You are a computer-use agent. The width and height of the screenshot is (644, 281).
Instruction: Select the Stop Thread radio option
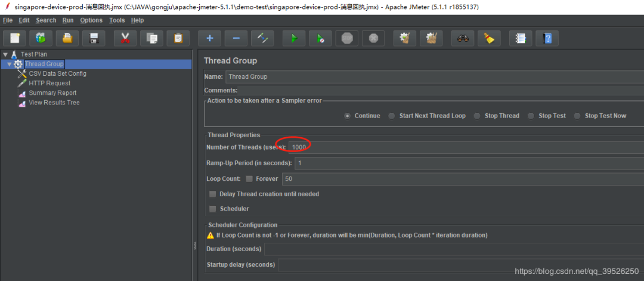(x=477, y=116)
